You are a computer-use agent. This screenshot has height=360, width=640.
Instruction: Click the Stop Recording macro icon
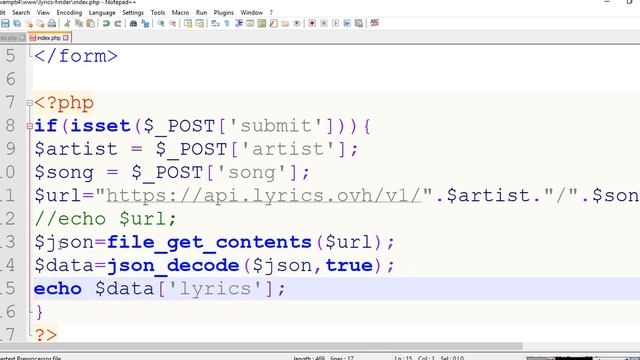click(324, 23)
